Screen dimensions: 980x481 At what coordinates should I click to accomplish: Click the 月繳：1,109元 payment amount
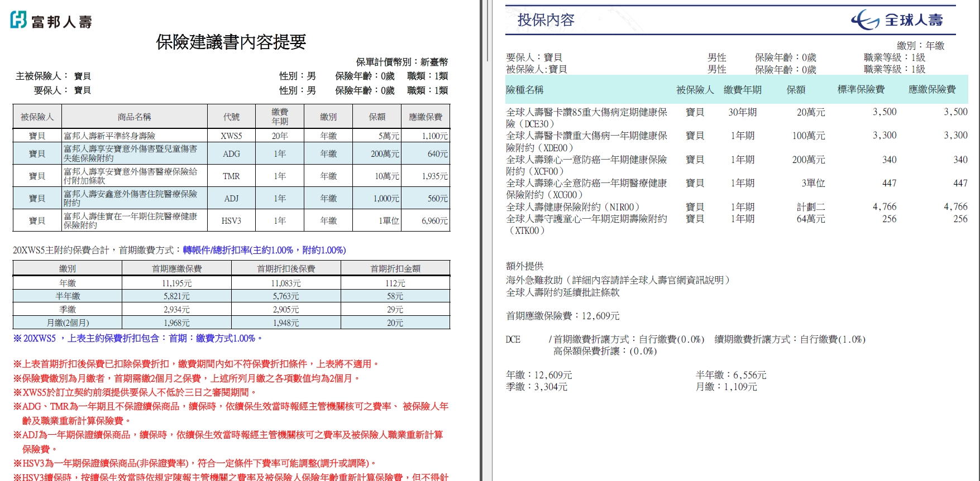click(x=726, y=387)
